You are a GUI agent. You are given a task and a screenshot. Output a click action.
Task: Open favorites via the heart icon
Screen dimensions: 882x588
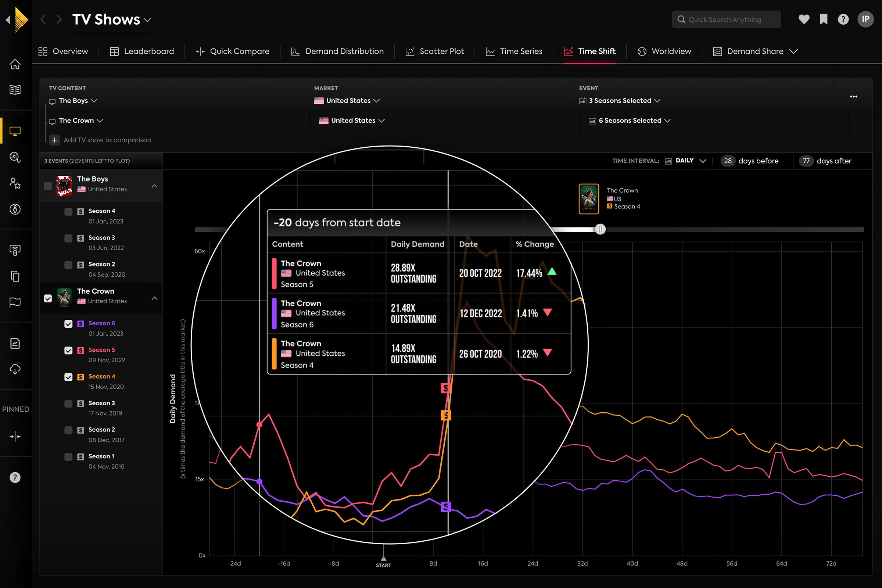pyautogui.click(x=804, y=19)
